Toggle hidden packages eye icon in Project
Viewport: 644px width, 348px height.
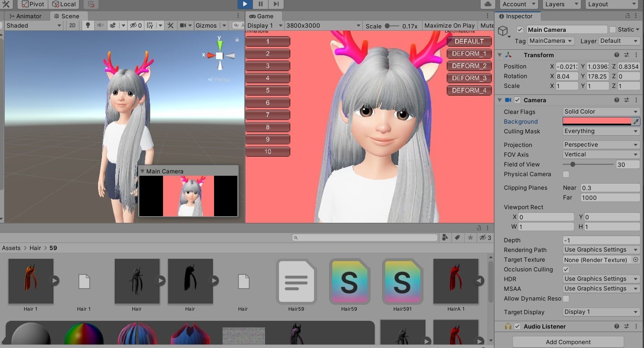(485, 238)
